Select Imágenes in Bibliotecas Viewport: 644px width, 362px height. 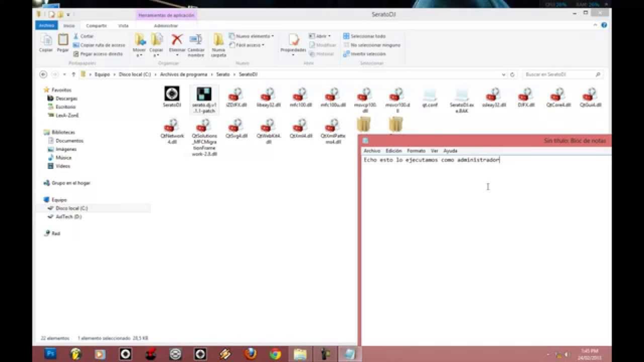click(66, 149)
